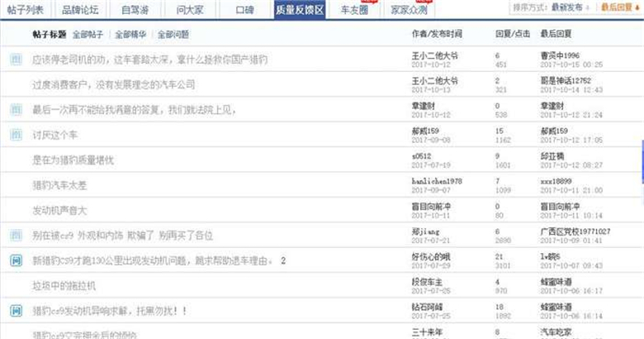Screen dimensions: 644x339
Task: Open post '过度消费客户，没有发展理念的汽车公司'
Action: pyautogui.click(x=114, y=84)
